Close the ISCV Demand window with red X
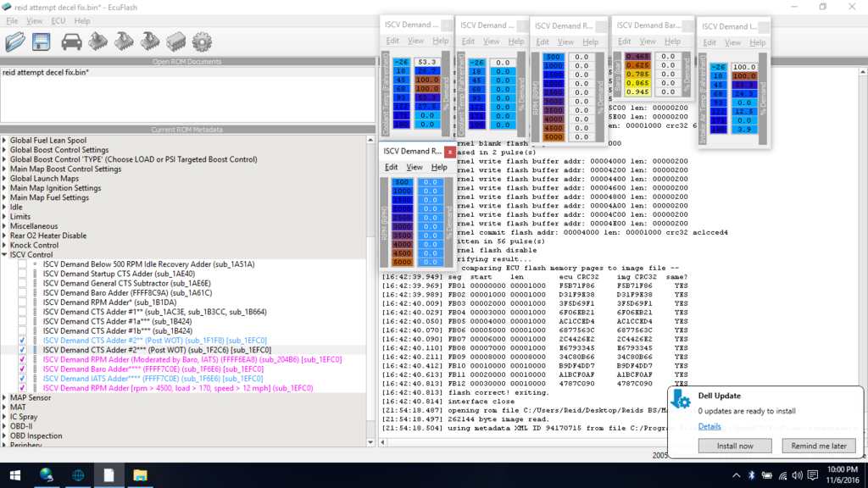 coord(449,152)
